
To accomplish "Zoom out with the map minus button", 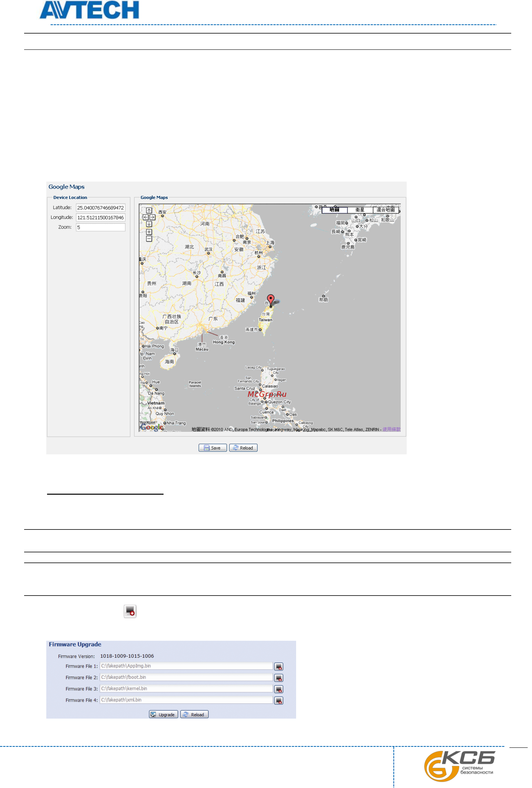I will (149, 239).
